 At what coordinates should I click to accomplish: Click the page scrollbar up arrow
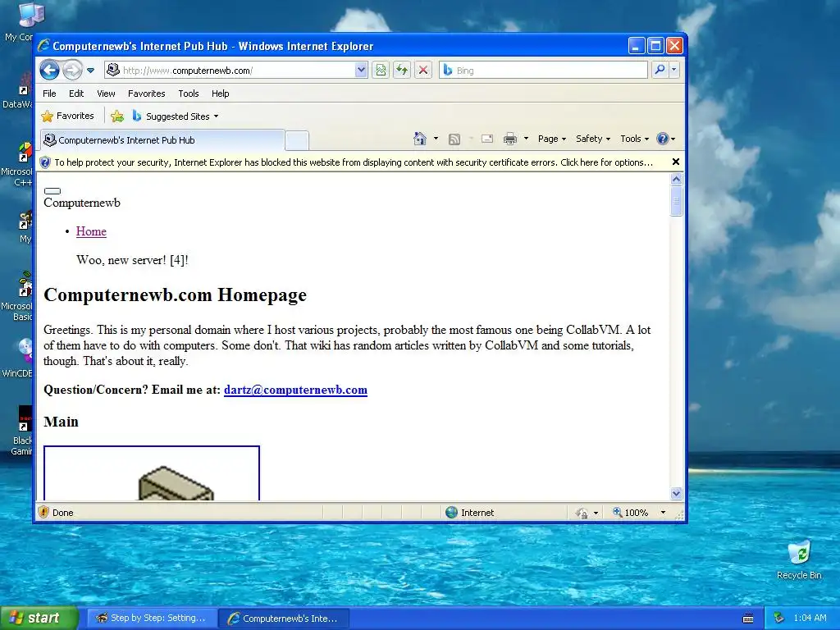coord(676,180)
